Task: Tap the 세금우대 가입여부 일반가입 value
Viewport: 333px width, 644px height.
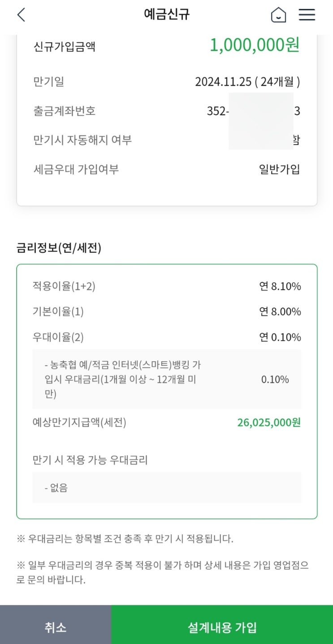Action: pos(279,169)
